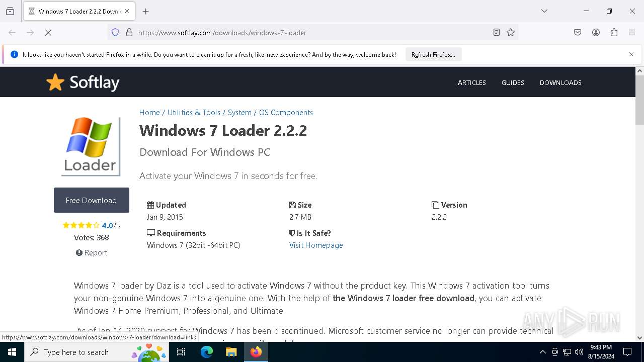Click the Windows Loader thumbnail image
The width and height of the screenshot is (644, 362).
91,146
